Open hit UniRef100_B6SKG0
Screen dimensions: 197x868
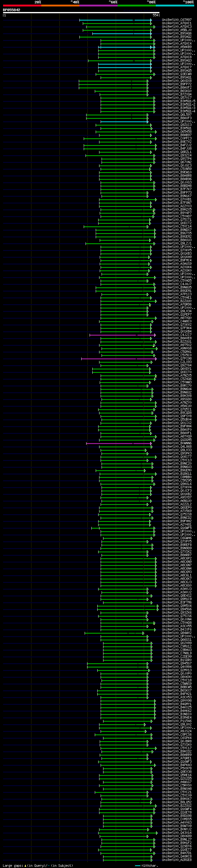[x=177, y=91]
